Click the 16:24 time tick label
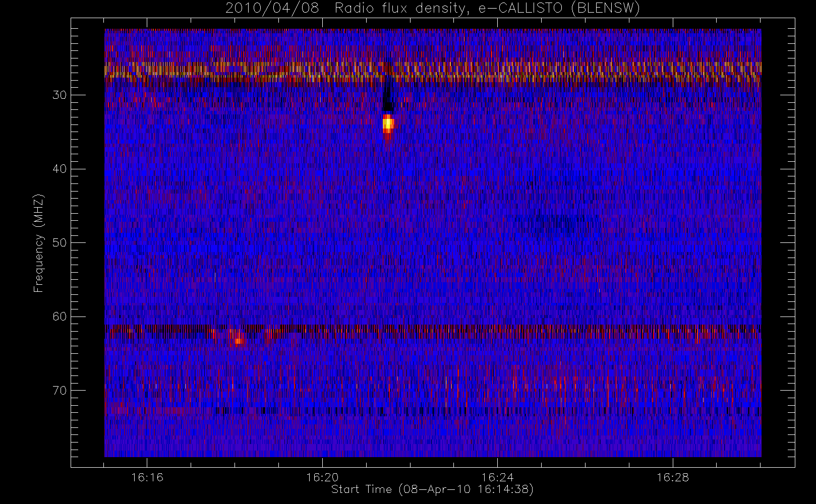 [497, 477]
